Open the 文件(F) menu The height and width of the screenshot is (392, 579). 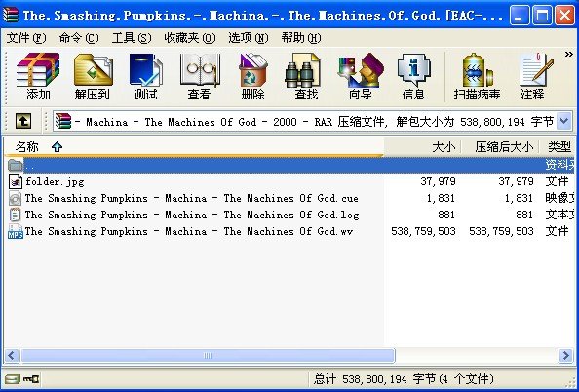click(x=26, y=38)
